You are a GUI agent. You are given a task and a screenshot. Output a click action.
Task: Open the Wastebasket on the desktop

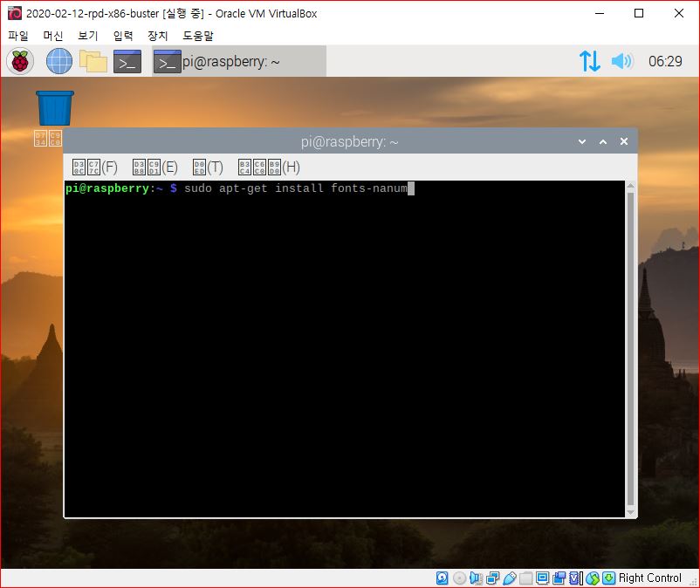click(x=54, y=103)
